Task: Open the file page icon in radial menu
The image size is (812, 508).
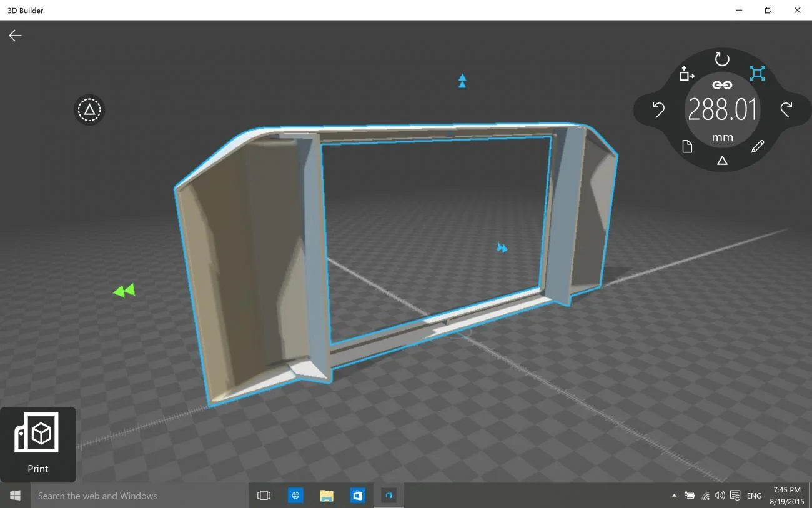Action: [x=687, y=147]
